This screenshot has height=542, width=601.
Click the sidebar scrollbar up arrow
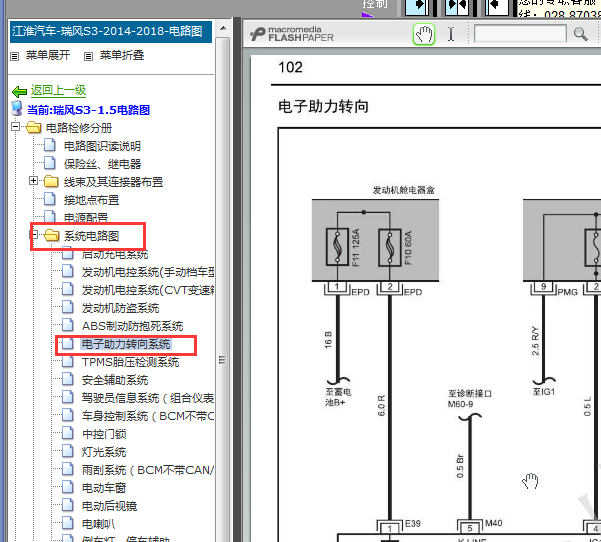(x=223, y=28)
